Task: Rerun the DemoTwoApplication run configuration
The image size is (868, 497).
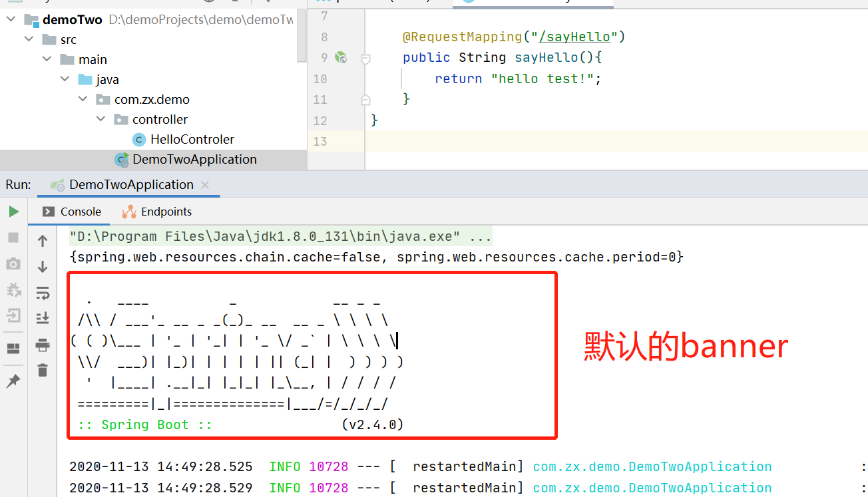Action: pos(13,212)
